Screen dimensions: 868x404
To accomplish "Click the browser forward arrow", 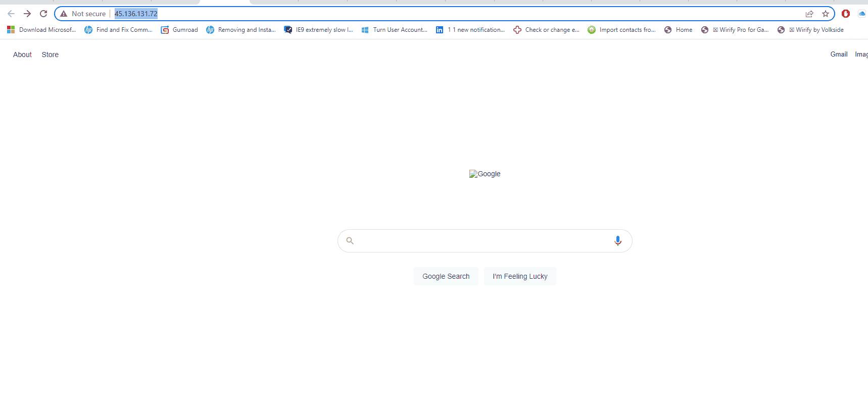I will click(27, 14).
